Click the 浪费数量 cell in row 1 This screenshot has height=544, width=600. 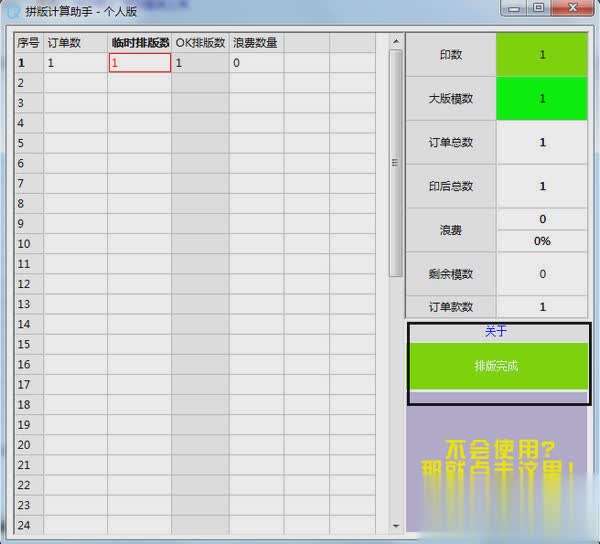point(256,63)
